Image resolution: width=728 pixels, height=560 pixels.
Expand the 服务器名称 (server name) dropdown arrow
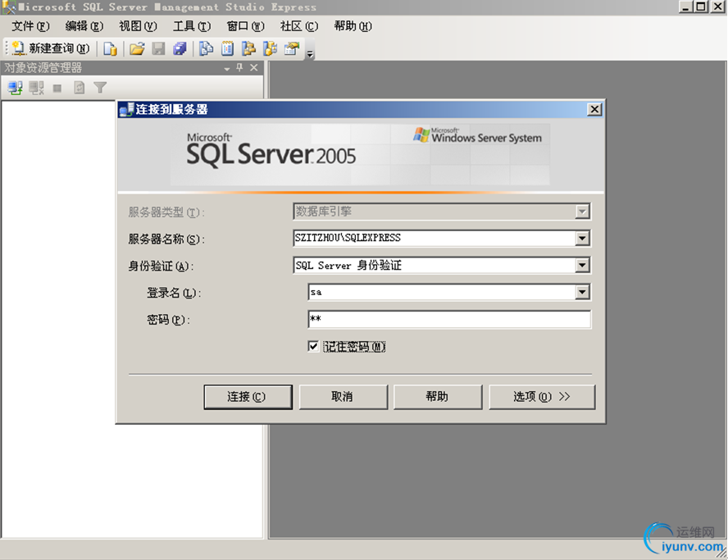click(x=582, y=239)
